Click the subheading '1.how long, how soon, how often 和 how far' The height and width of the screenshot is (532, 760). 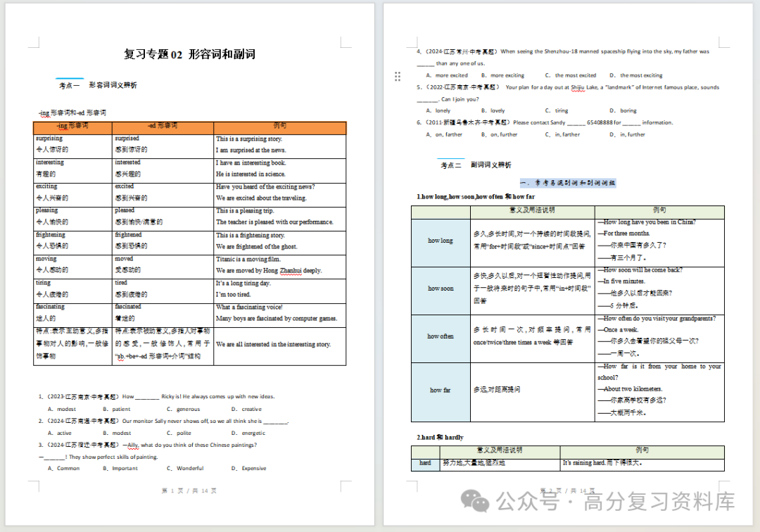click(x=476, y=197)
